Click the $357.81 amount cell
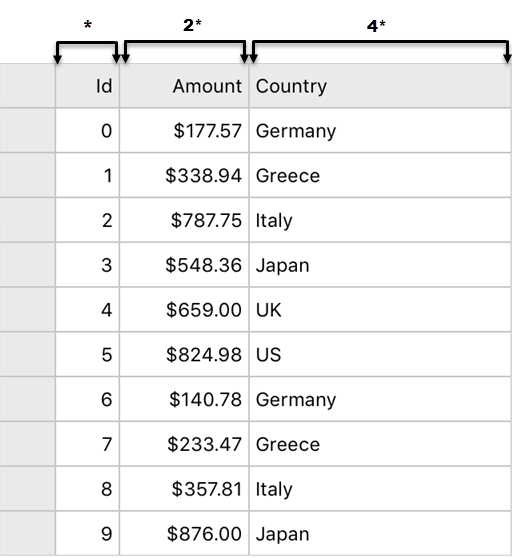Viewport: 512px width, 557px height. click(x=184, y=488)
